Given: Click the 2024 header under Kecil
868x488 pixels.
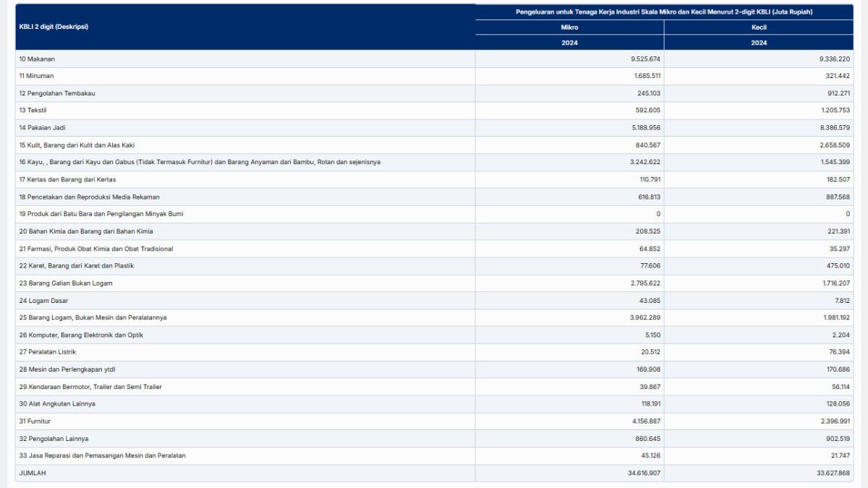Looking at the screenshot, I should tap(759, 43).
